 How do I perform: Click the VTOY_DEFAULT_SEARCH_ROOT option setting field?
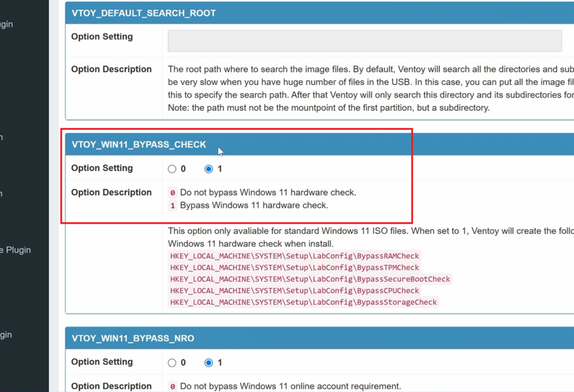[364, 41]
